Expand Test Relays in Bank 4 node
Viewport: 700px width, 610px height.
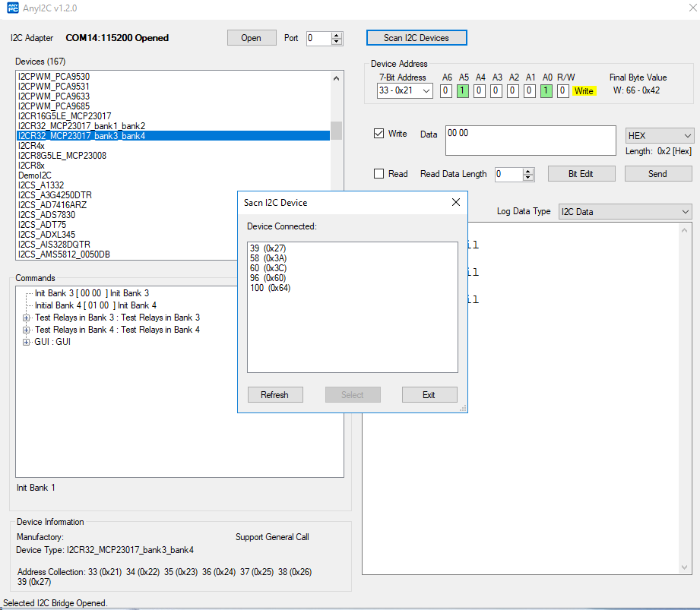(27, 330)
